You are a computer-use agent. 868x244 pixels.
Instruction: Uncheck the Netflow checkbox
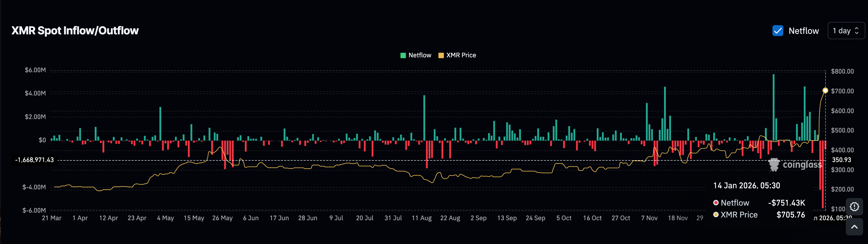click(x=778, y=31)
